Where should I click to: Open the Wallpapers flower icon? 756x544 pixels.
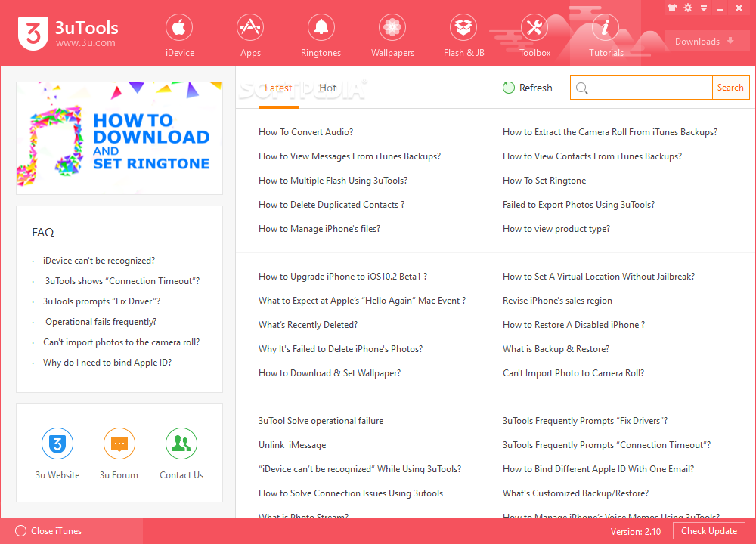click(392, 27)
